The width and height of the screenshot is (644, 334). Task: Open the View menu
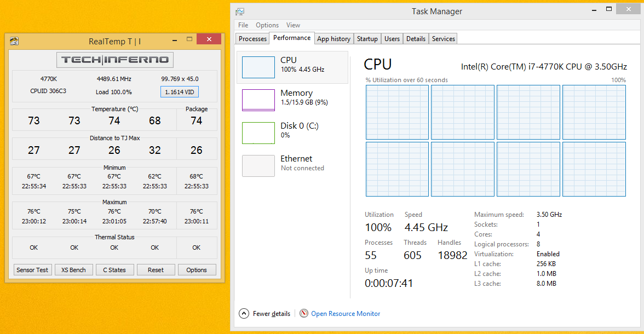click(x=293, y=25)
